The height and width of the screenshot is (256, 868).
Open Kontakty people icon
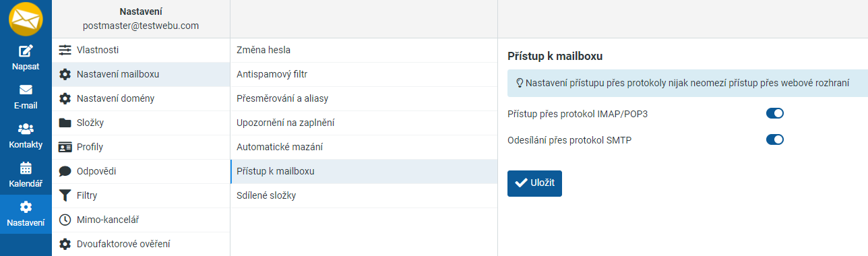click(26, 129)
